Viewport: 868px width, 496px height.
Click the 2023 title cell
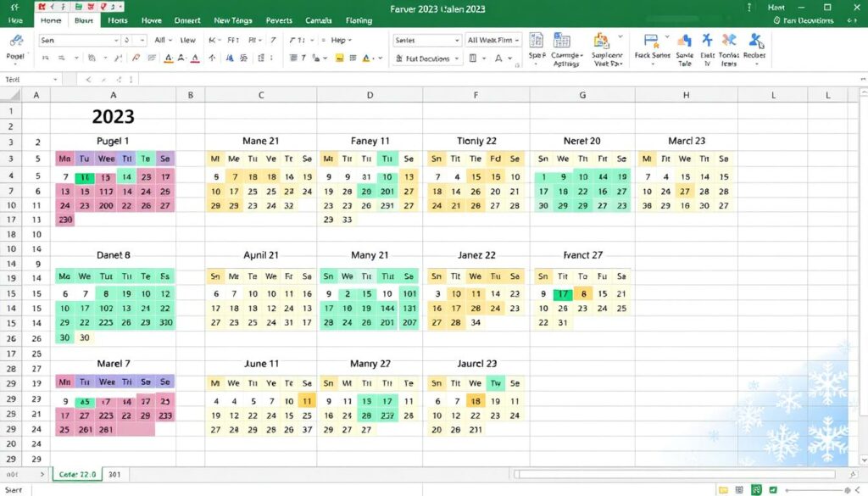[113, 116]
